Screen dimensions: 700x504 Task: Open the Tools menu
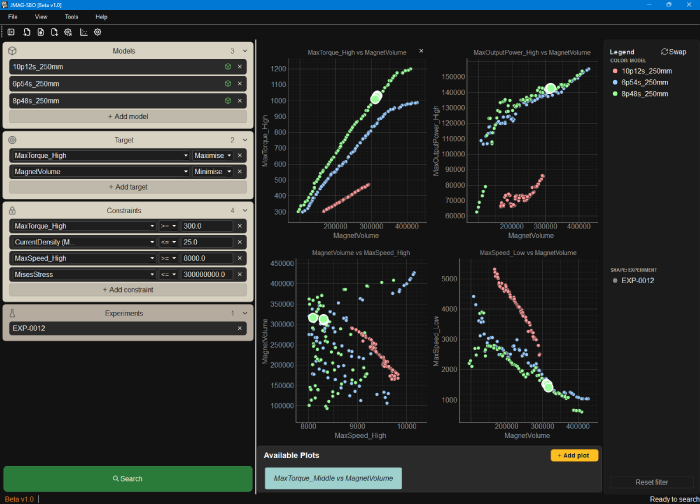click(71, 17)
